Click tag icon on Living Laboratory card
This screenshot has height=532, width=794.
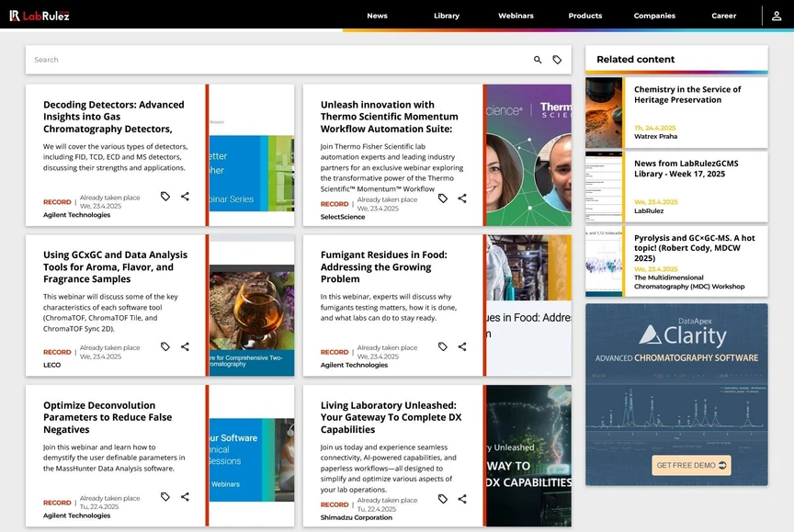443,499
